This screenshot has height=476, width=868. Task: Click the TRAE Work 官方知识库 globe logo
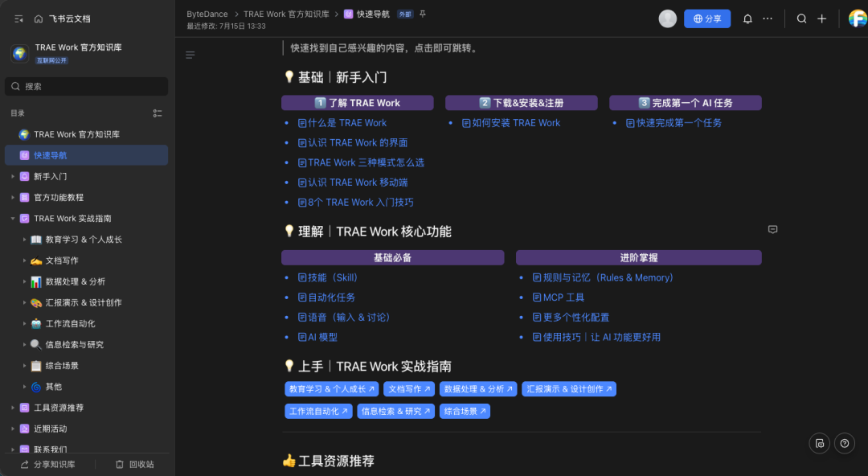(x=20, y=53)
